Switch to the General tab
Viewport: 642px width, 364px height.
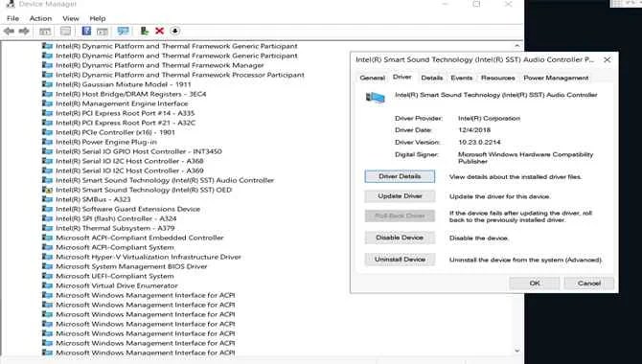[x=372, y=78]
